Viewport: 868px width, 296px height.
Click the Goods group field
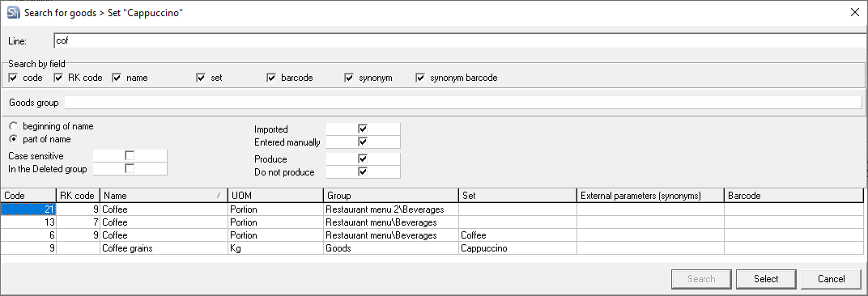463,103
